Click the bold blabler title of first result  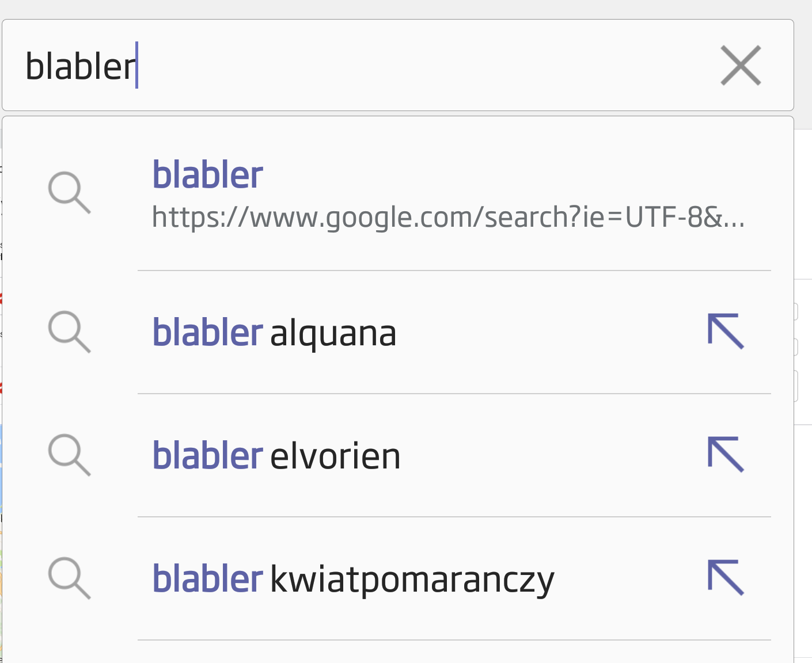(x=207, y=174)
